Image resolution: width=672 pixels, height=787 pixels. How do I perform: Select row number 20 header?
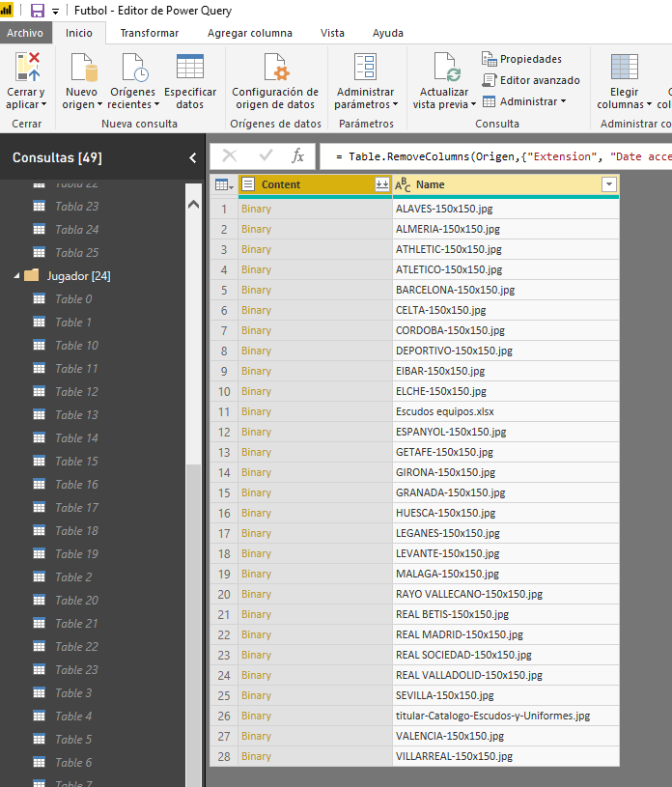click(x=224, y=594)
